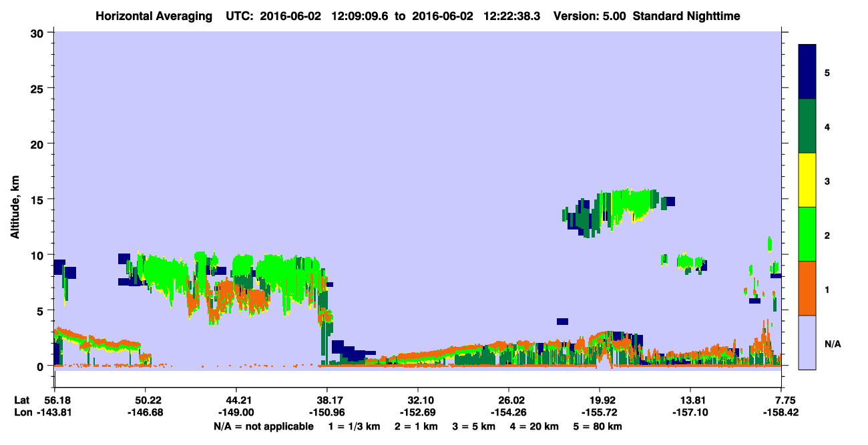Click the 'Lat' row label

(x=21, y=400)
